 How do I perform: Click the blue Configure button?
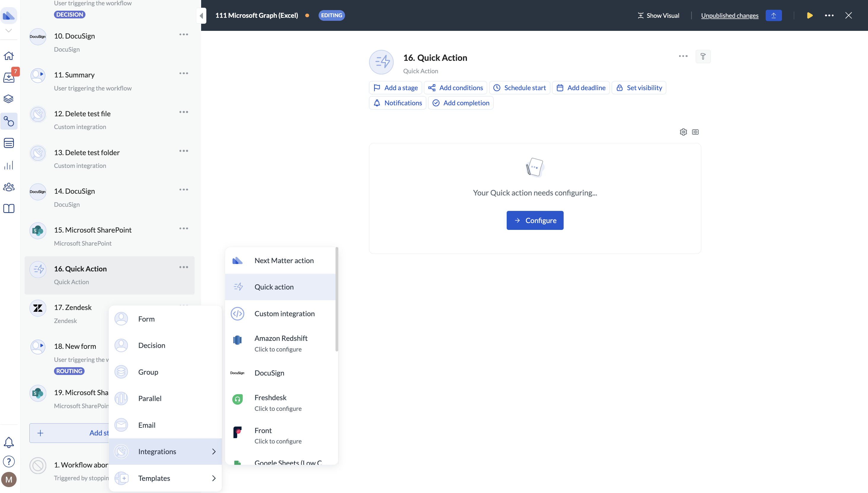click(535, 220)
